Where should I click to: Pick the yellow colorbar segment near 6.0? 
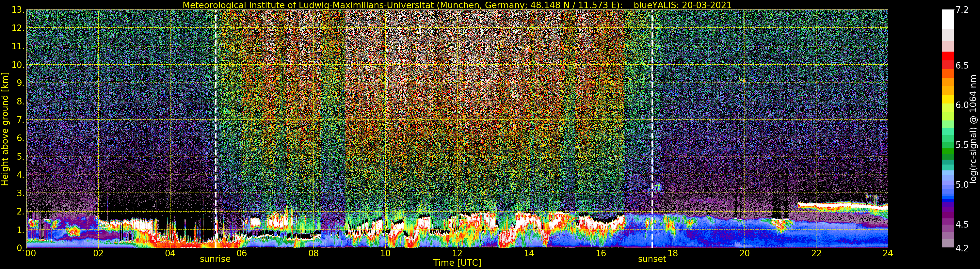pos(948,100)
